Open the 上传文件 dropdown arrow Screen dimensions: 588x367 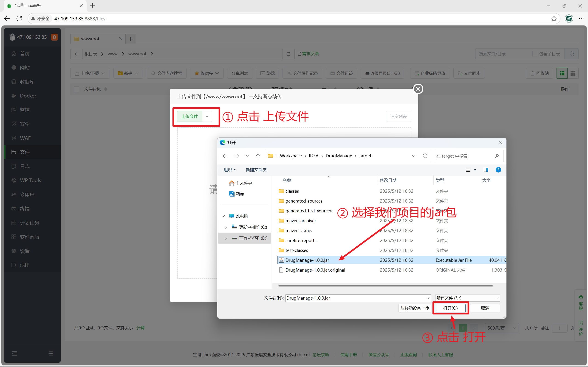point(207,116)
